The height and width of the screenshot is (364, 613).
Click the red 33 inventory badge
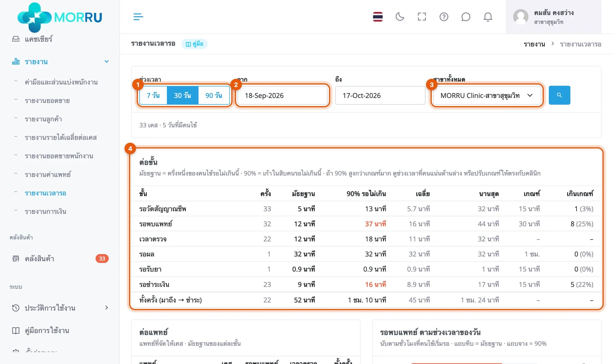(x=102, y=259)
